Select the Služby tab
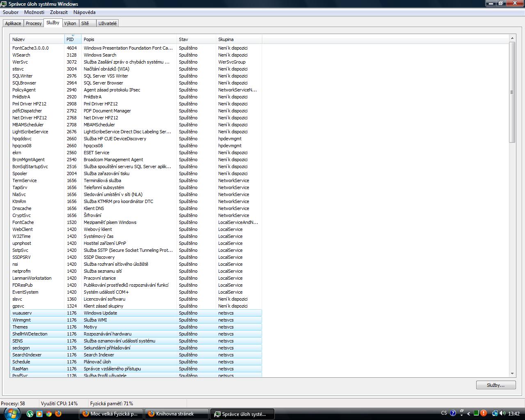525x420 pixels. (x=52, y=23)
